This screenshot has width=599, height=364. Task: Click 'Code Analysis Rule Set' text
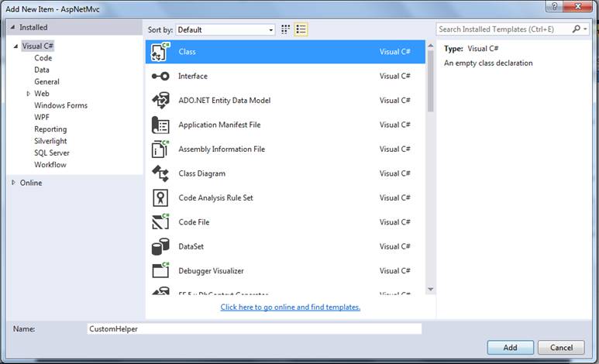(216, 197)
